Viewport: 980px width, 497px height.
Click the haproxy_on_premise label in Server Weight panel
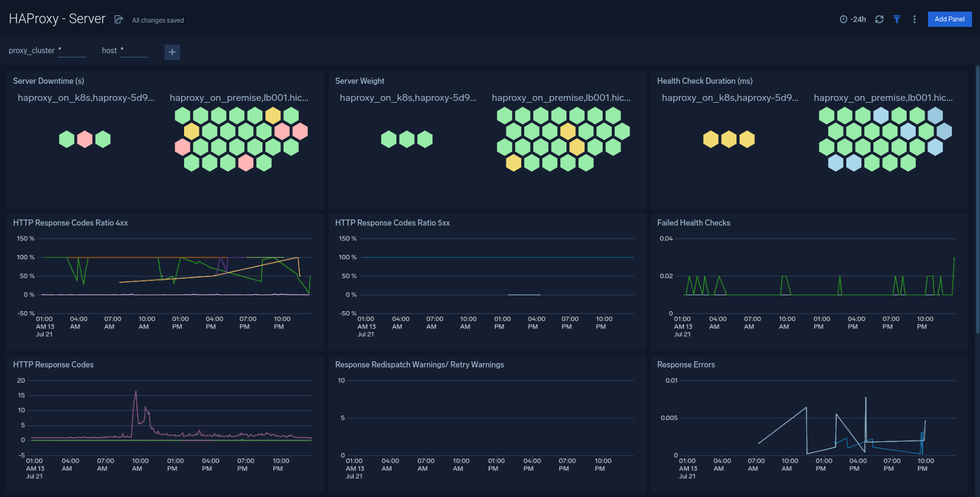560,98
